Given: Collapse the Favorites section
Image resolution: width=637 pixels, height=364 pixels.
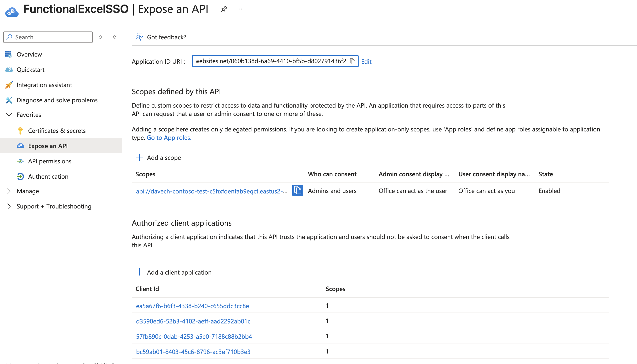Looking at the screenshot, I should pos(9,115).
